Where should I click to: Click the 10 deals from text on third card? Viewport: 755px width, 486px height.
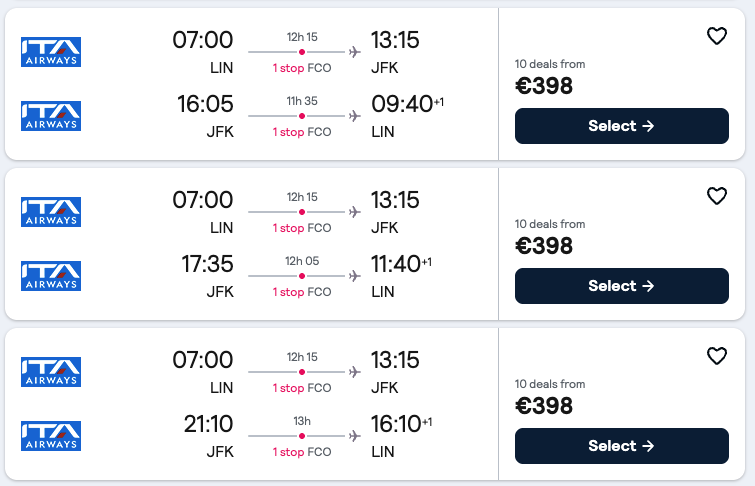[x=550, y=384]
